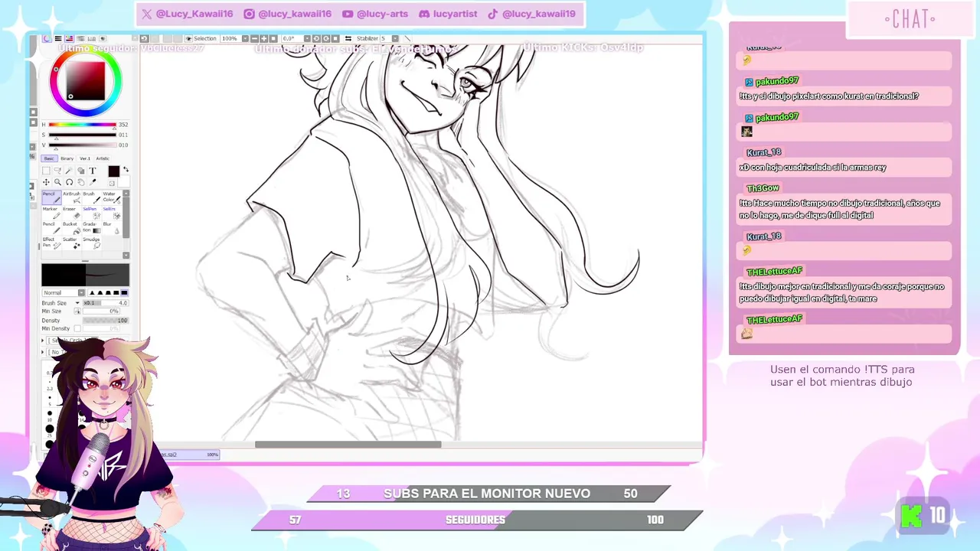The image size is (980, 551).
Task: Select the rectangular Selection tool
Action: [x=46, y=171]
